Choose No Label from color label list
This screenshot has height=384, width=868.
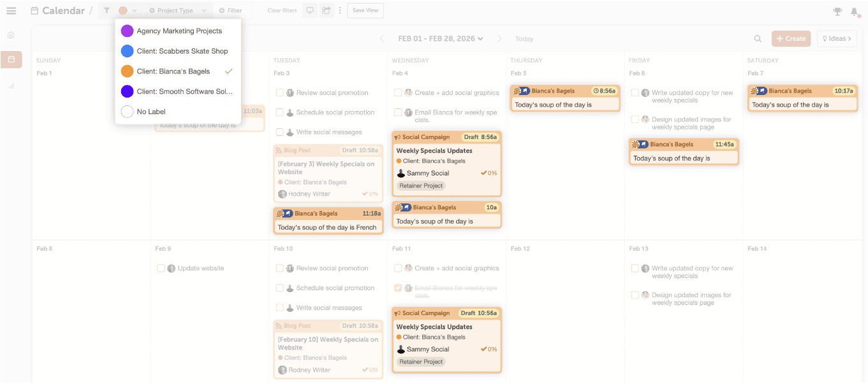point(178,112)
